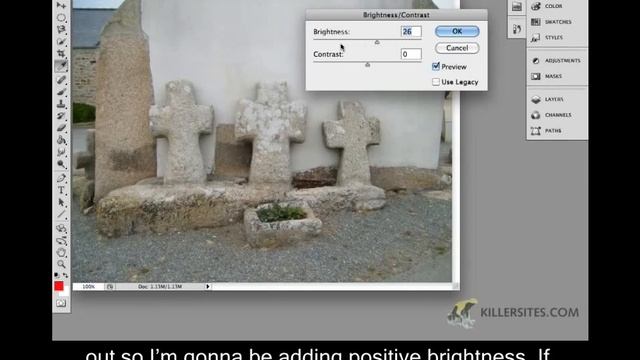Click the Contrast slider handle
The width and height of the screenshot is (640, 360).
[x=367, y=64]
